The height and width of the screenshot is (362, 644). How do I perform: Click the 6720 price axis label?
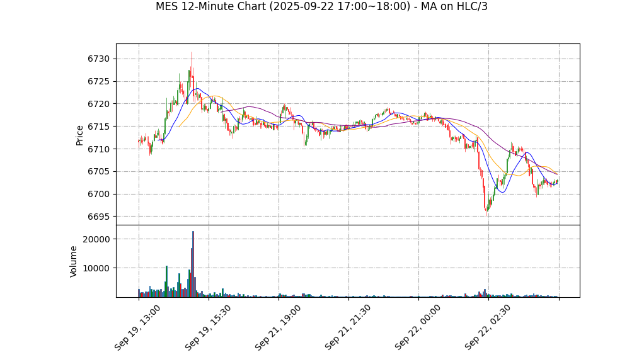(98, 104)
